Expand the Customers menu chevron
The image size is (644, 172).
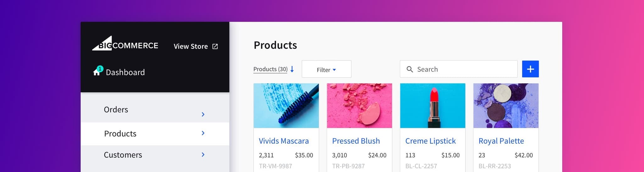coord(203,155)
